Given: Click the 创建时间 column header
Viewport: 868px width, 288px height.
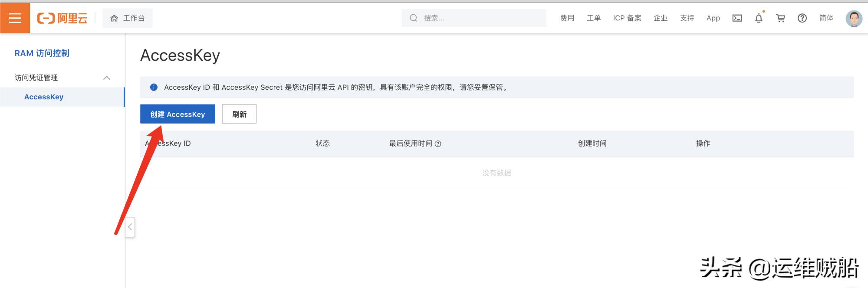Looking at the screenshot, I should (592, 144).
